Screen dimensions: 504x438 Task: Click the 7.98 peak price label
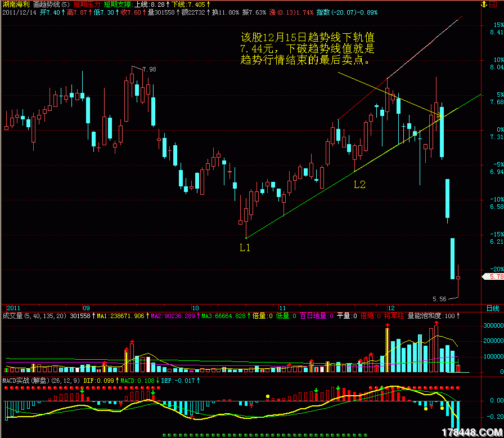149,69
